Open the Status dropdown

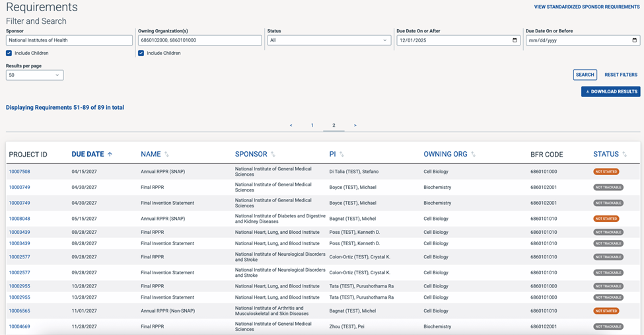pyautogui.click(x=328, y=40)
